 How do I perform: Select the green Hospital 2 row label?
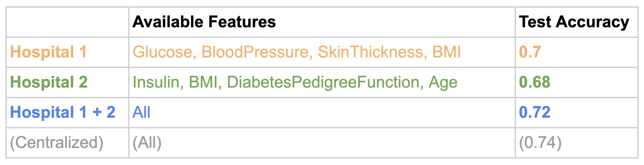tap(49, 82)
